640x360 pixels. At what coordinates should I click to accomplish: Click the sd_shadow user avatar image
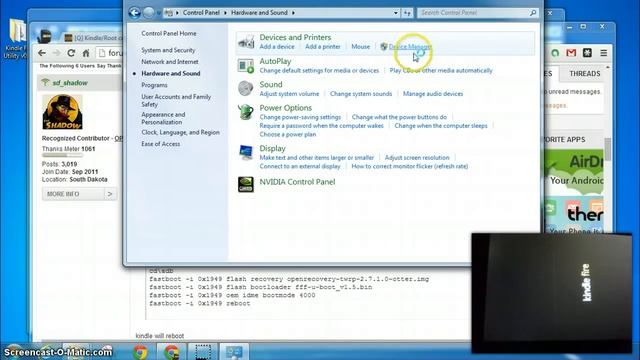tap(62, 112)
